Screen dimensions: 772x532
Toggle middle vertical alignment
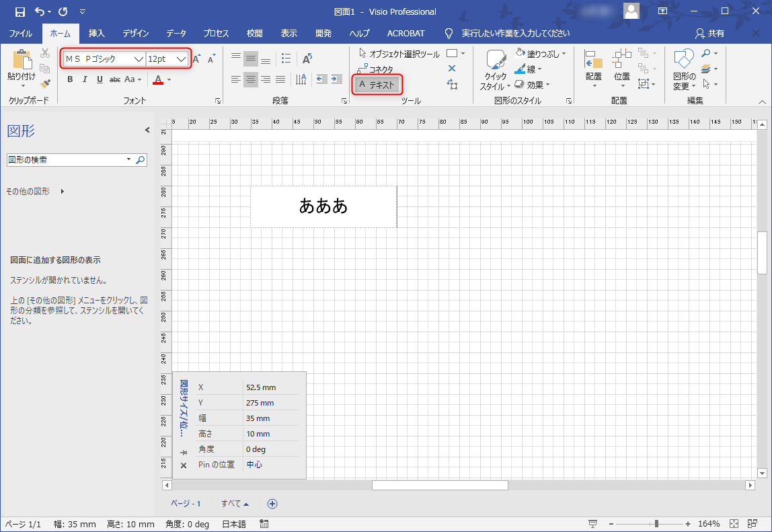[x=250, y=59]
